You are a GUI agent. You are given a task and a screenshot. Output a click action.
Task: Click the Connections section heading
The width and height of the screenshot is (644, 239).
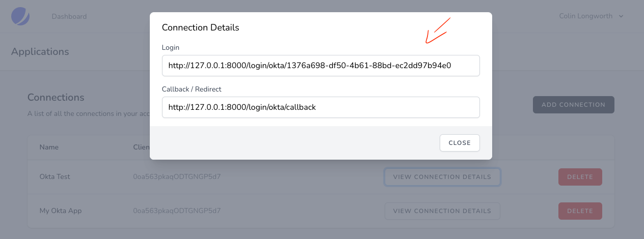pos(56,97)
